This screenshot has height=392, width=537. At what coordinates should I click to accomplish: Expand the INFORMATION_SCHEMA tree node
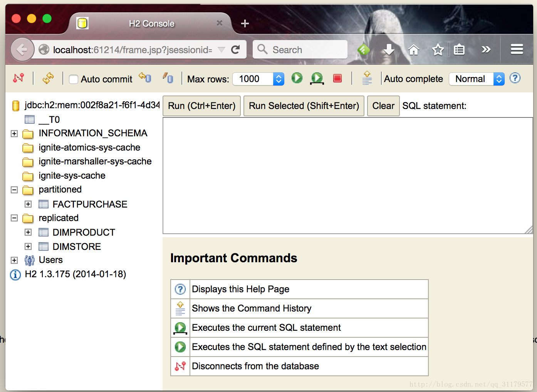(x=14, y=134)
